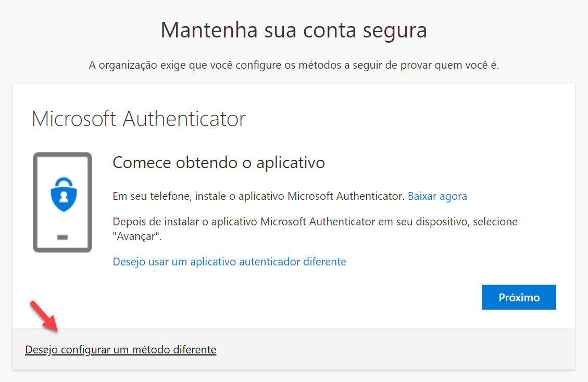Viewport: 588px width, 382px height.
Task: Click the "A organização exige" subtitle text
Action: 294,66
